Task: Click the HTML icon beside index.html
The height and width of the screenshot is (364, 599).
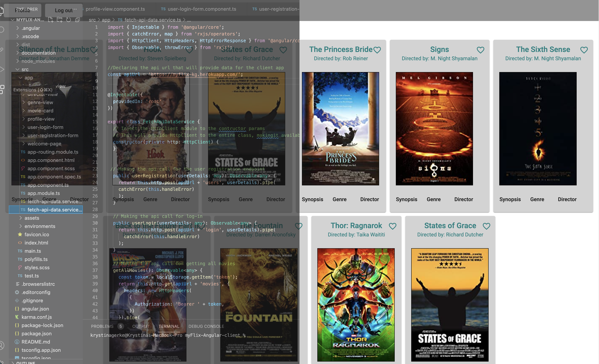Action: pyautogui.click(x=20, y=243)
